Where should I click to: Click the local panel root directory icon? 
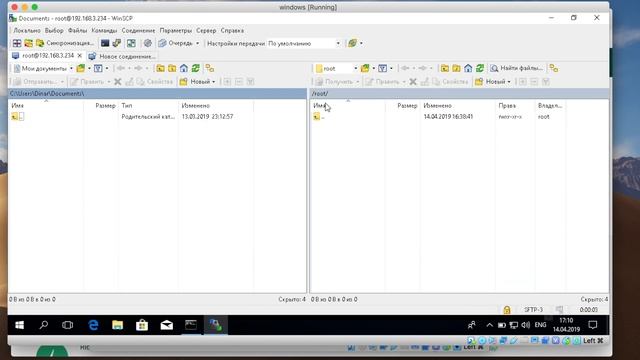coord(172,68)
